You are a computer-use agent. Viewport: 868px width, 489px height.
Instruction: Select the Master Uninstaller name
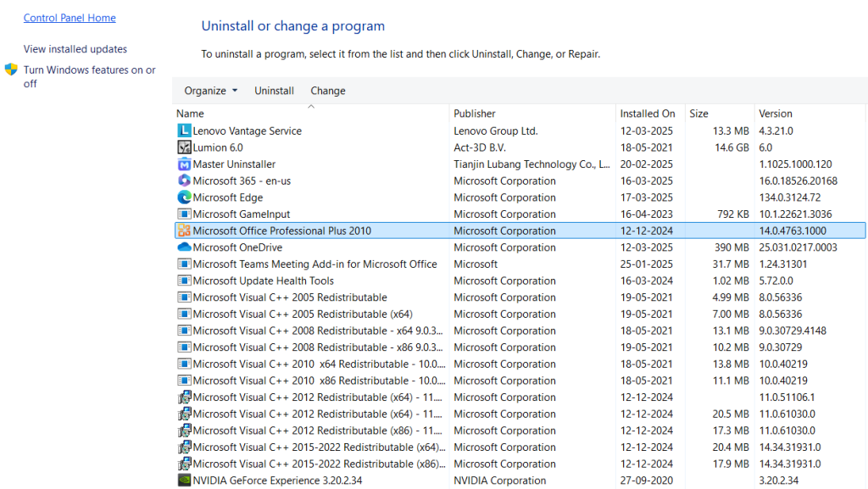point(234,164)
